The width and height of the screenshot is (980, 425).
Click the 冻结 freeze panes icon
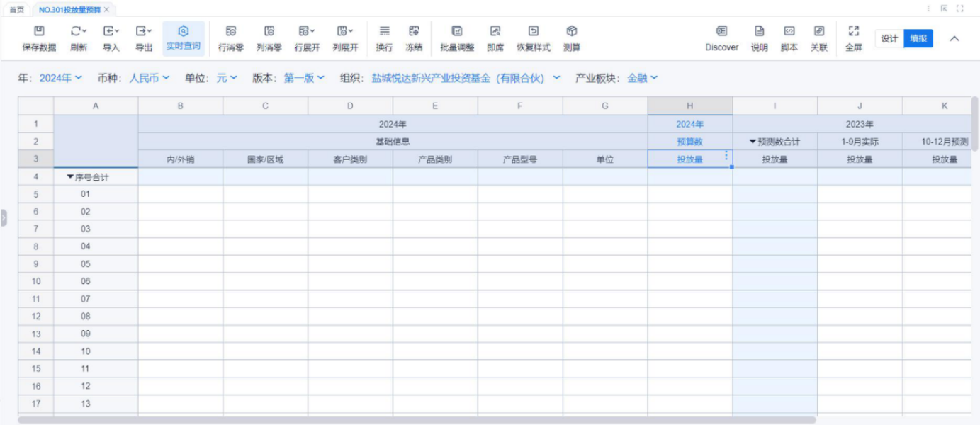(x=414, y=31)
